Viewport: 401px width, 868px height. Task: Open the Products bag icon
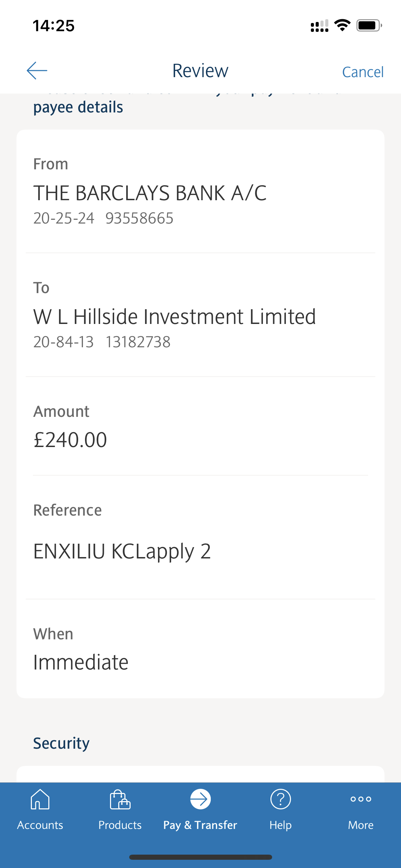pos(120,799)
